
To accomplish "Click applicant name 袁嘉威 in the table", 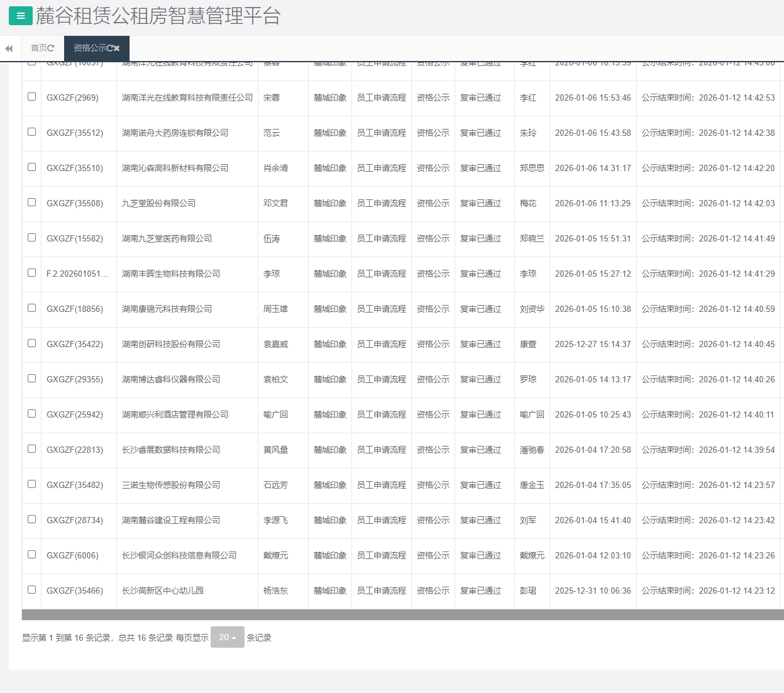I will [x=275, y=345].
